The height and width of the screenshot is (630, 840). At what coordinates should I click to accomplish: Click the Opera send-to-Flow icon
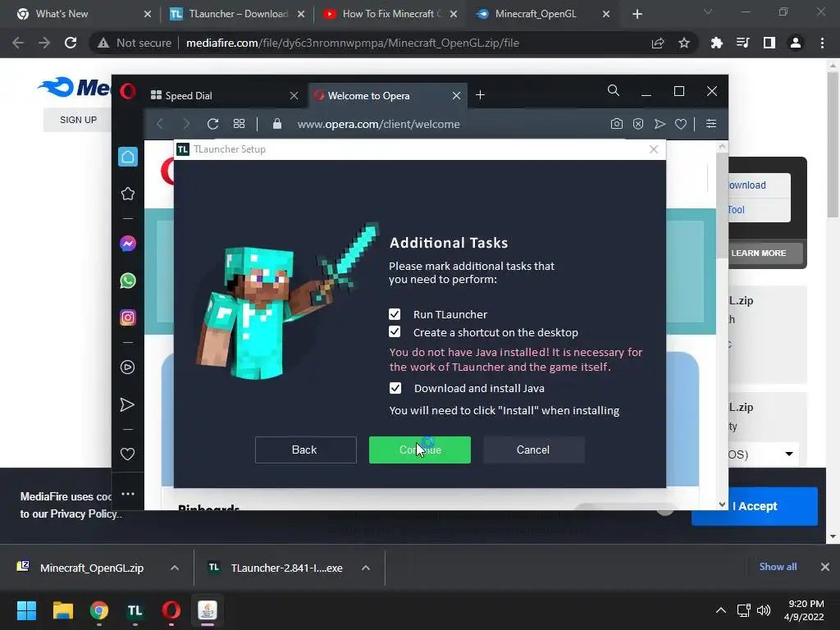[x=660, y=125]
